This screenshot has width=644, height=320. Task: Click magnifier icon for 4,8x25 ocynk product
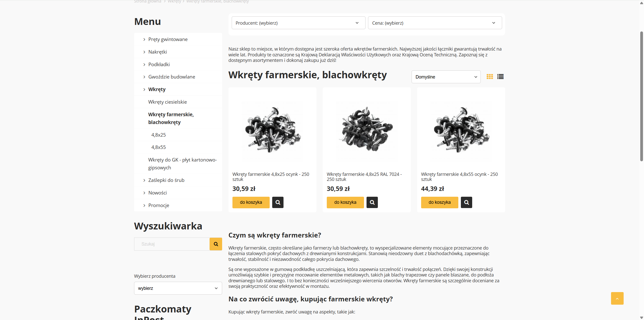coord(278,202)
